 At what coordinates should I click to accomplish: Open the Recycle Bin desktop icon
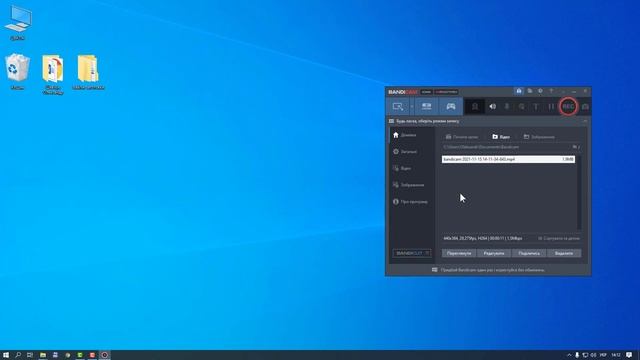(x=17, y=71)
